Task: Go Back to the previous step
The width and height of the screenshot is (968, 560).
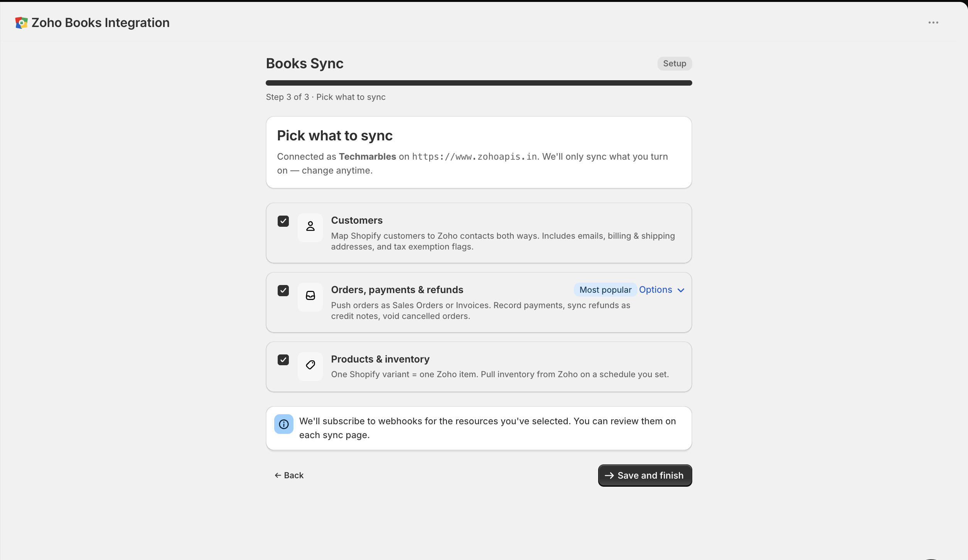Action: [289, 476]
